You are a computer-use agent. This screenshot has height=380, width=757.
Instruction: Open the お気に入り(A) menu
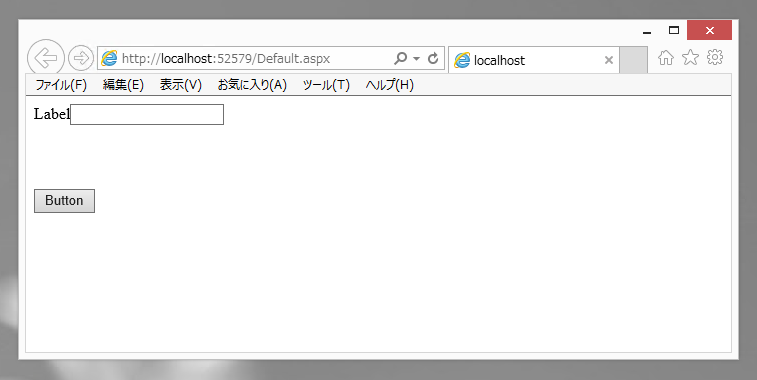(252, 85)
